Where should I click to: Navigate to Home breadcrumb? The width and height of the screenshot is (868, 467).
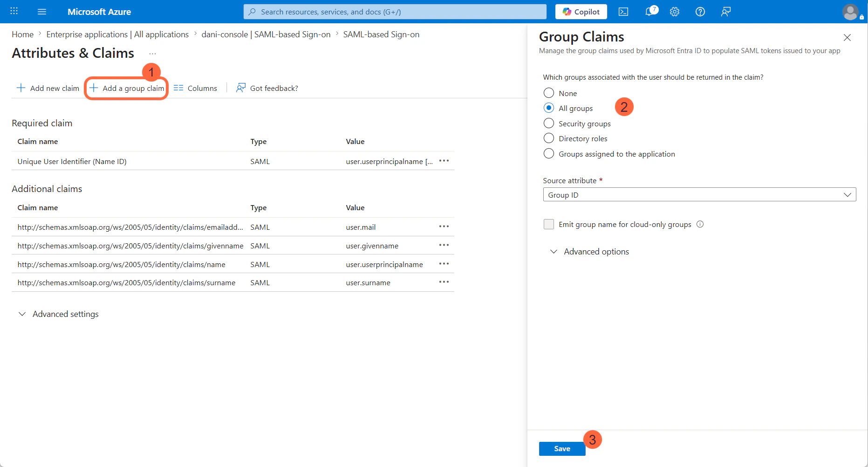(23, 34)
